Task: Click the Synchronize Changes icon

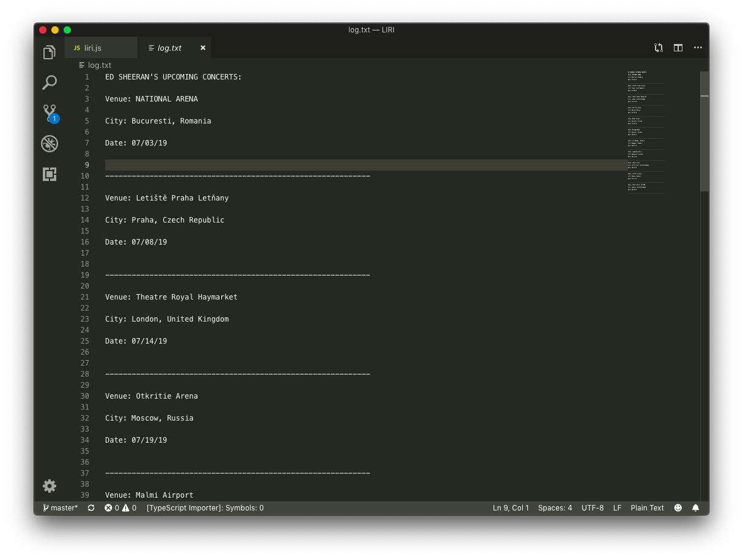Action: (x=91, y=508)
